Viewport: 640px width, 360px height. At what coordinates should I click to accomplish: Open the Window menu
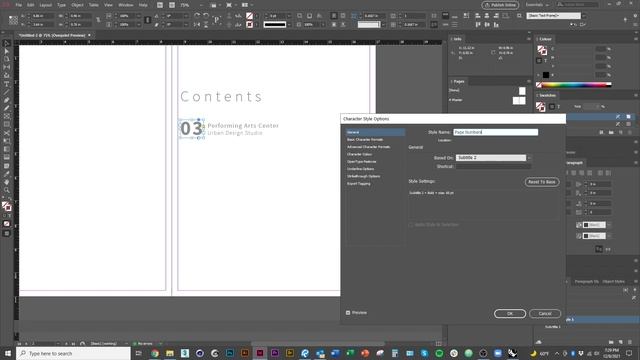tap(126, 5)
